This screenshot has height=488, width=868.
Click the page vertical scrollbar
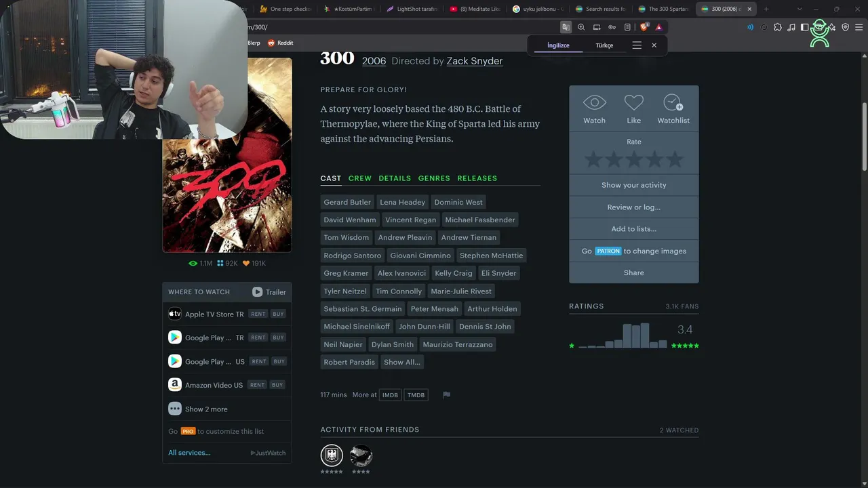pos(864,136)
